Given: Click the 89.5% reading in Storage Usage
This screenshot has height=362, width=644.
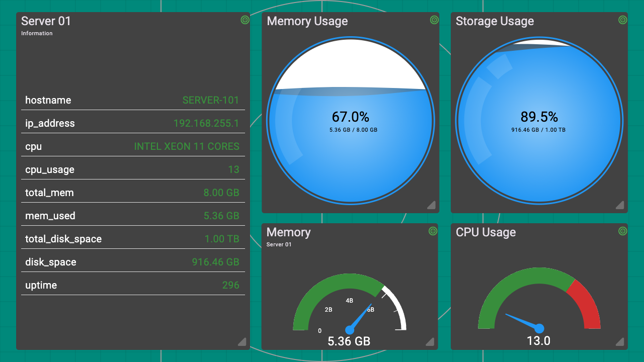Looking at the screenshot, I should pyautogui.click(x=539, y=117).
